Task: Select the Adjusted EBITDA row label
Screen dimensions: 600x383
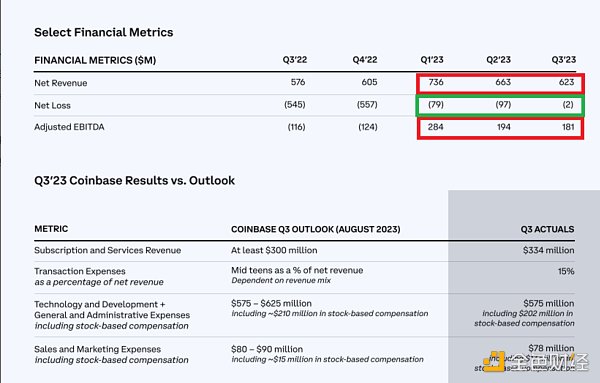Action: (69, 127)
